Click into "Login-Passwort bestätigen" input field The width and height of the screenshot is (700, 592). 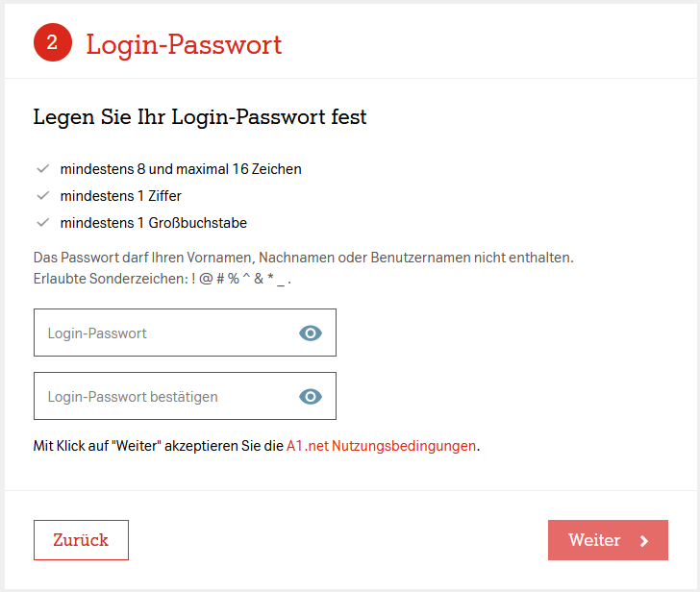[x=163, y=397]
